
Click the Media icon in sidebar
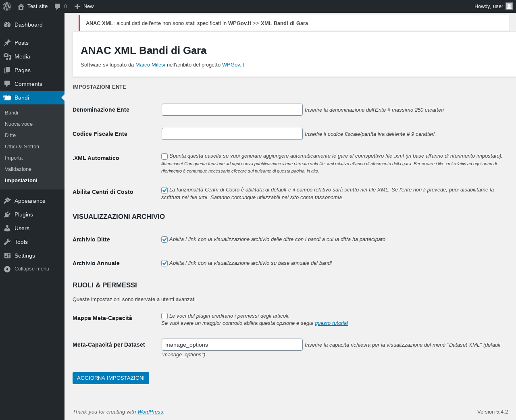7,56
